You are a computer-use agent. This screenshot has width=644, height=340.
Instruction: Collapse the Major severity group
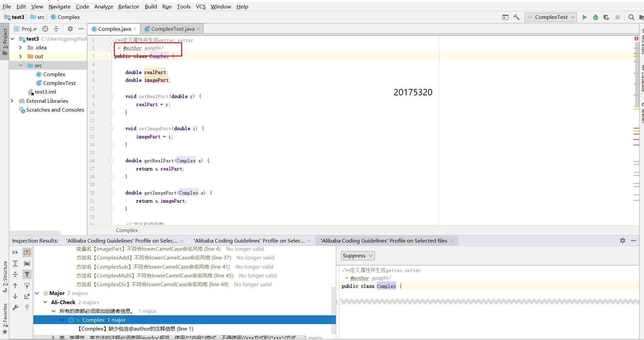pyautogui.click(x=37, y=293)
